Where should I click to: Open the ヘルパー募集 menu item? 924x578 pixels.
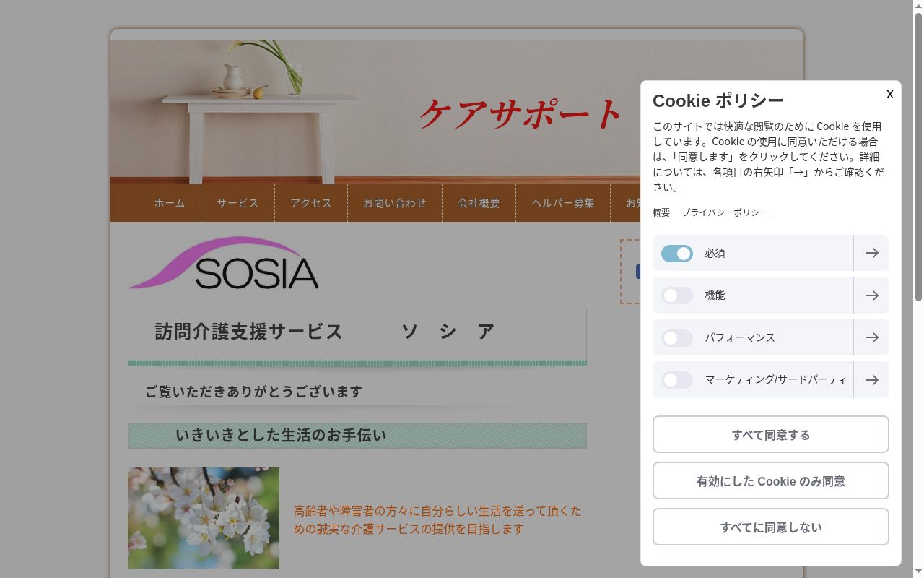point(563,203)
